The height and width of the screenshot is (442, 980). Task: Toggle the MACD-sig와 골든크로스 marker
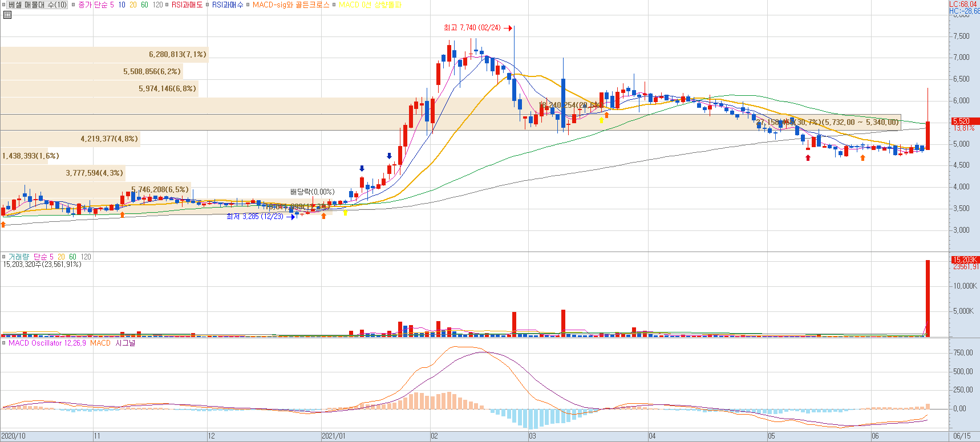point(248,5)
